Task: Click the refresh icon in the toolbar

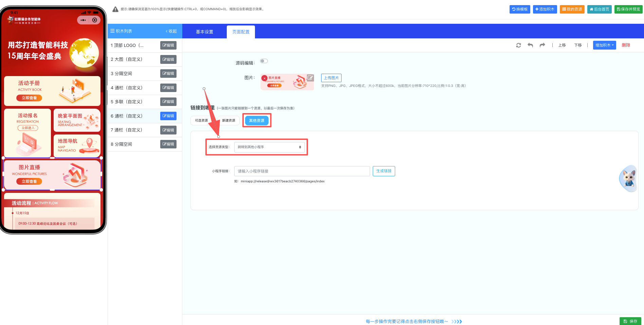Action: tap(518, 45)
